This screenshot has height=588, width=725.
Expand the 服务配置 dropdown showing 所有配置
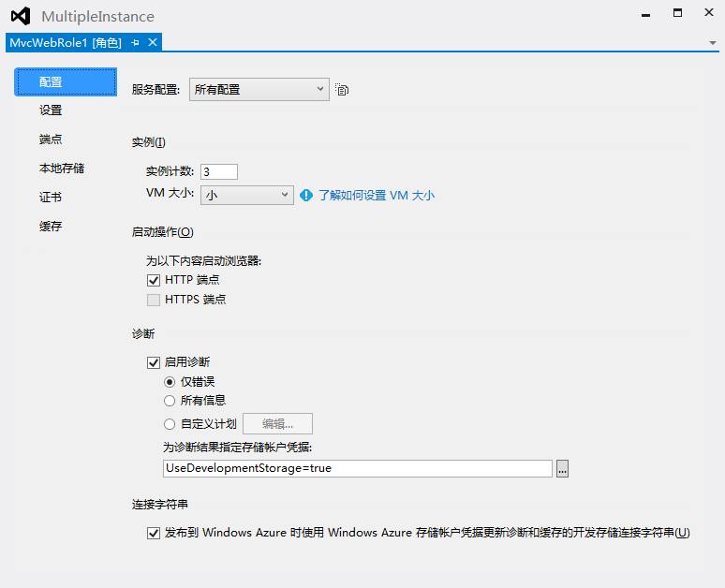259,90
